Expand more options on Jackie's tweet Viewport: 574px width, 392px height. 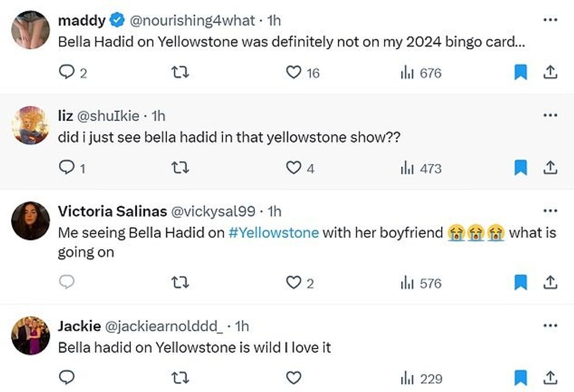pyautogui.click(x=550, y=325)
